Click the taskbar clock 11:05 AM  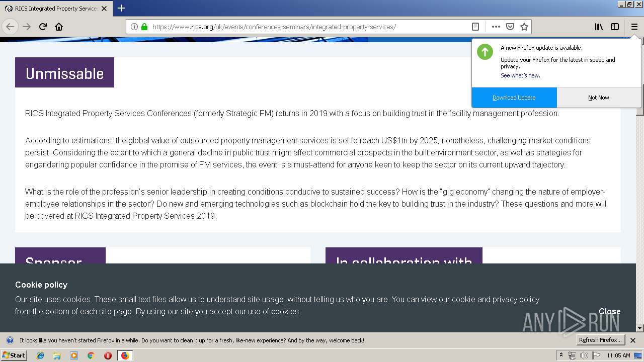point(618,355)
